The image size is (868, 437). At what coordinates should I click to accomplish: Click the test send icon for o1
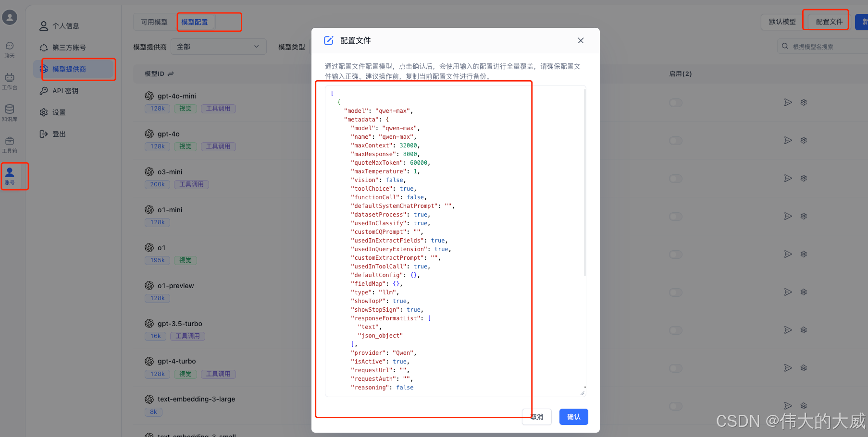pyautogui.click(x=788, y=254)
